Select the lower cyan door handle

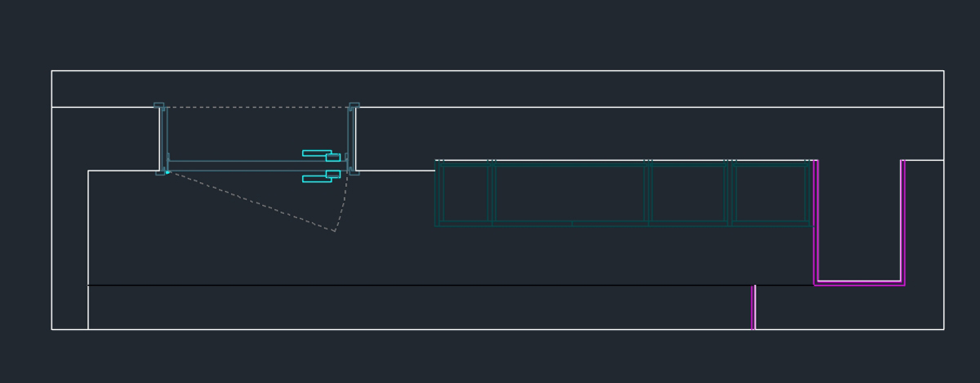(315, 179)
